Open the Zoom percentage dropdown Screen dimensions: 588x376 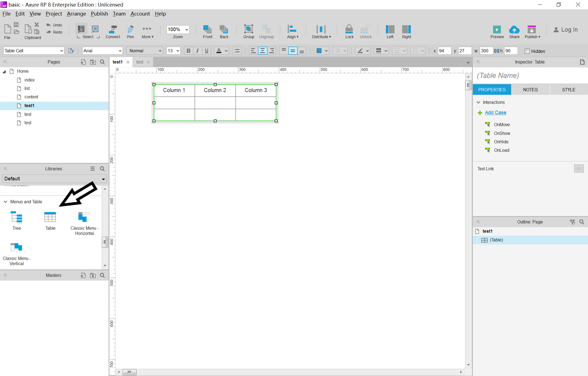click(187, 29)
